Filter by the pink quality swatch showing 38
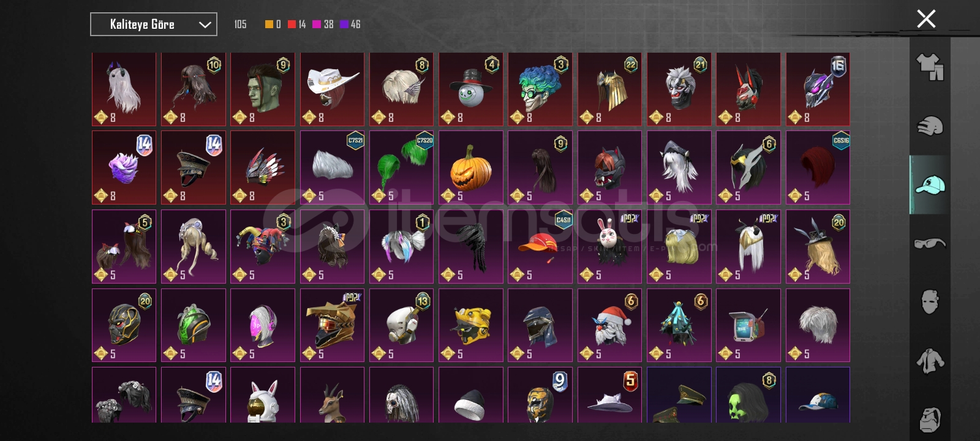The height and width of the screenshot is (441, 980). (x=317, y=24)
